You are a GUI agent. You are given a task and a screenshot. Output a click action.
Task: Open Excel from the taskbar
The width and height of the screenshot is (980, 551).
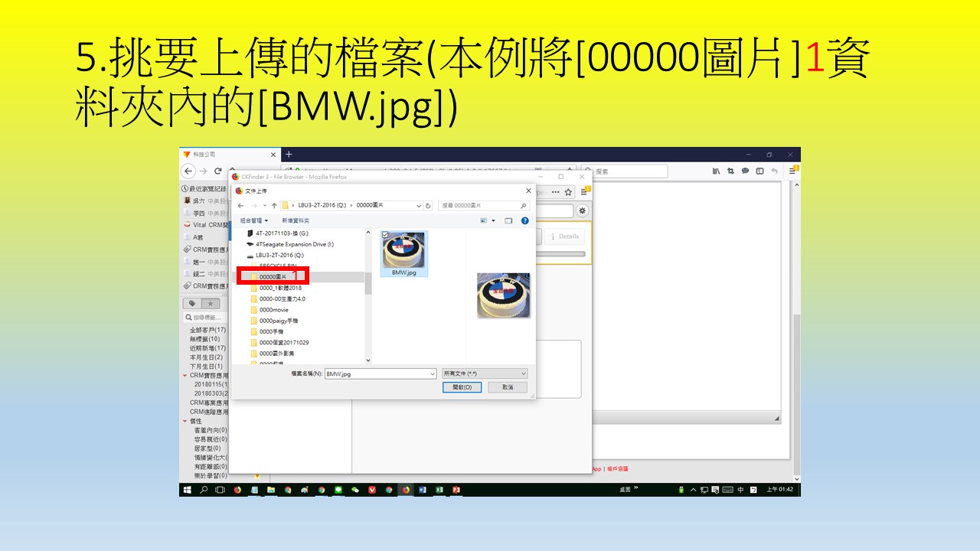click(x=439, y=490)
